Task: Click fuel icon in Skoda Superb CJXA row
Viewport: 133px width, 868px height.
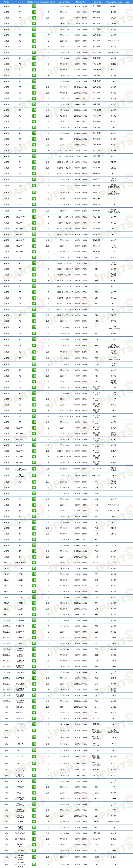Action: (x=34, y=684)
